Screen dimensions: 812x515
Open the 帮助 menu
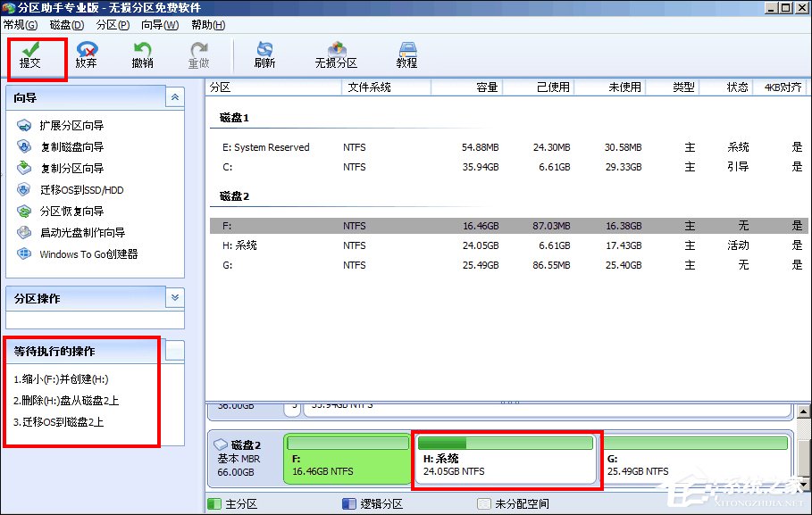click(208, 25)
